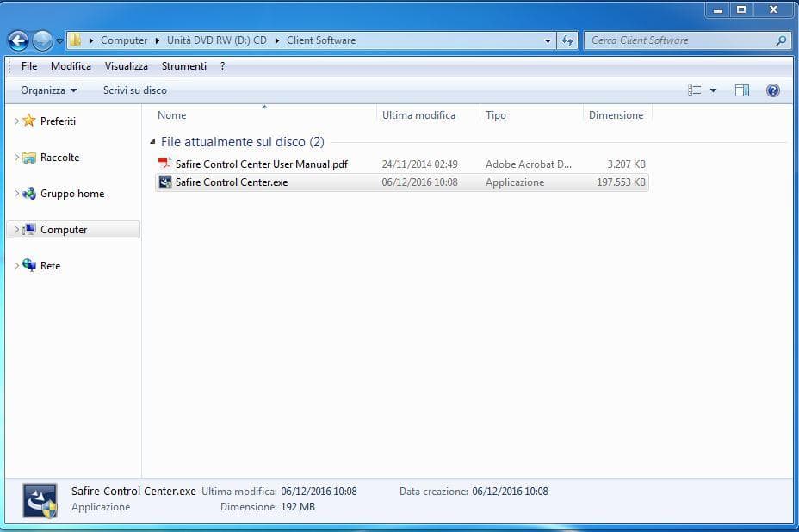Open the Strumenti menu
This screenshot has height=532, width=799.
183,66
